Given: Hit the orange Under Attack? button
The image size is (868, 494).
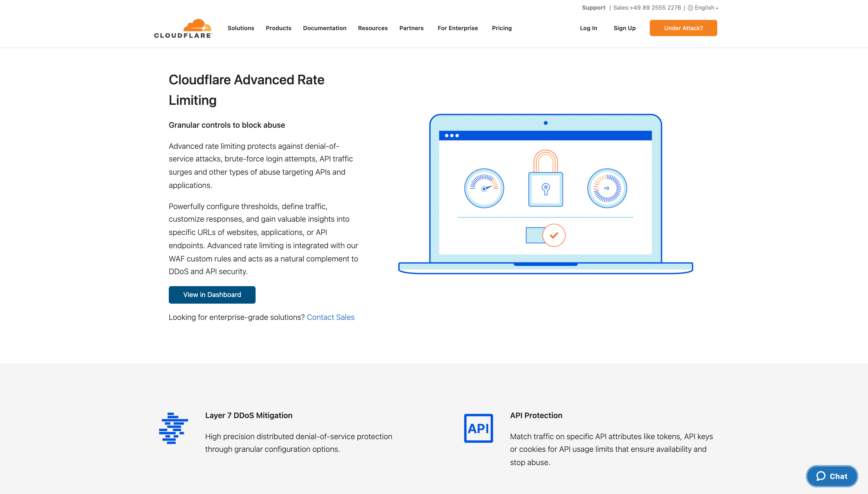Looking at the screenshot, I should (x=683, y=28).
